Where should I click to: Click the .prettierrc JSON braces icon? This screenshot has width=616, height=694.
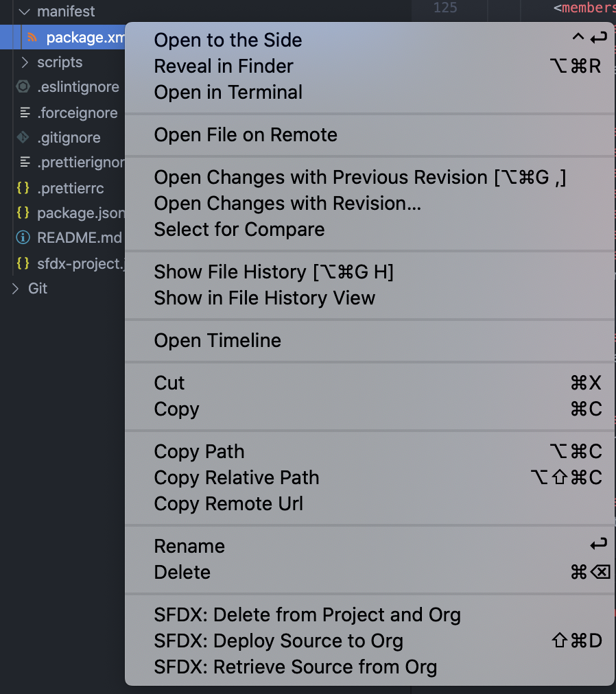[23, 188]
